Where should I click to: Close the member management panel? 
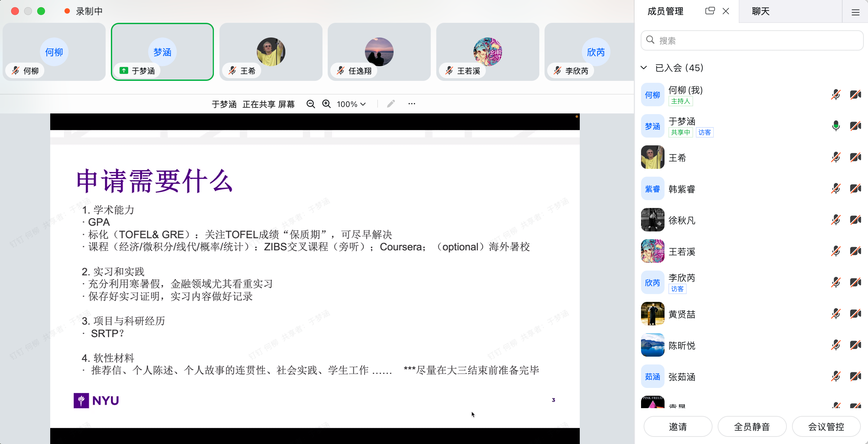tap(726, 11)
